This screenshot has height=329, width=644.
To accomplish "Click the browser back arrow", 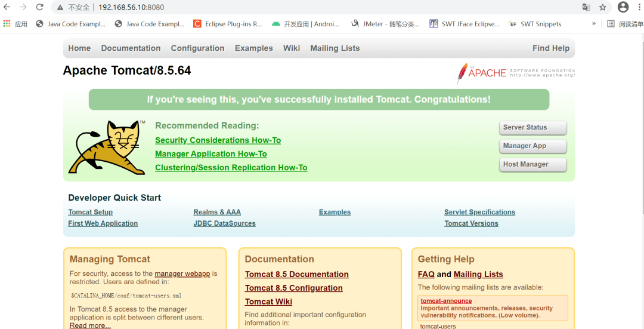I will pos(7,7).
